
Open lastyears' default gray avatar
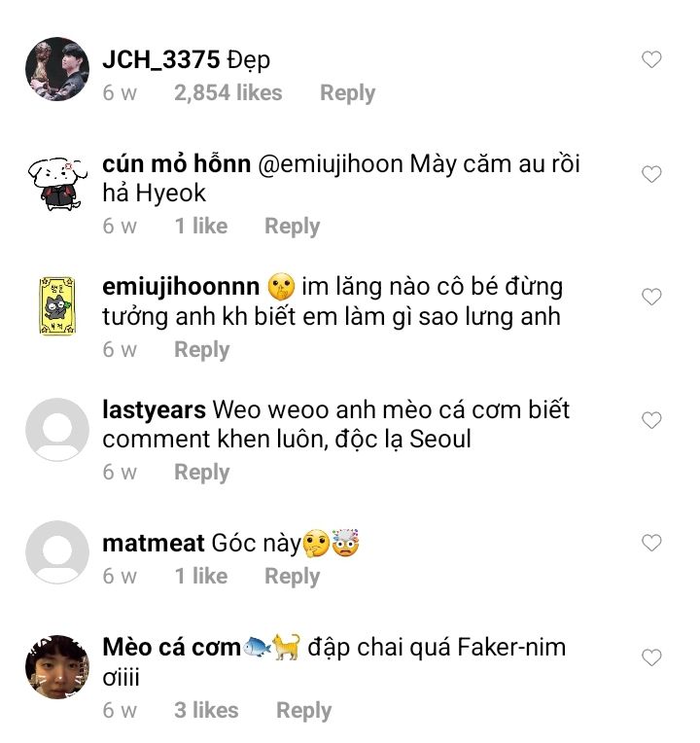point(56,431)
